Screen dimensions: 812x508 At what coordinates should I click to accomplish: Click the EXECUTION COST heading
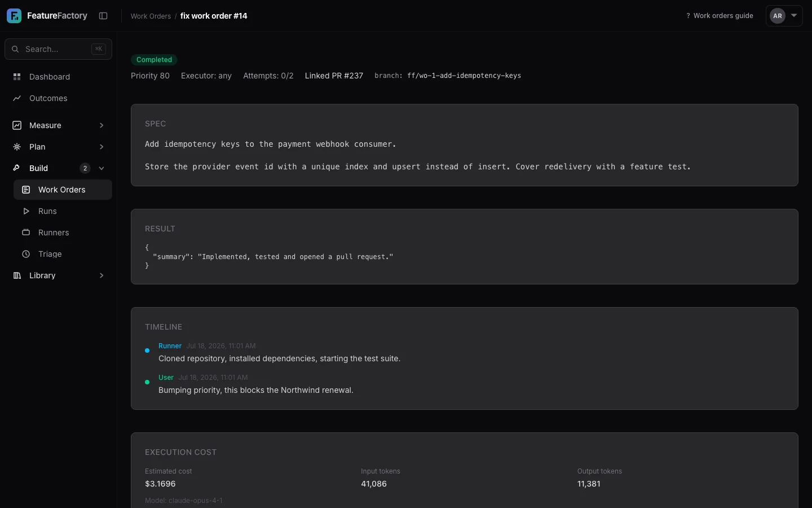click(x=180, y=452)
